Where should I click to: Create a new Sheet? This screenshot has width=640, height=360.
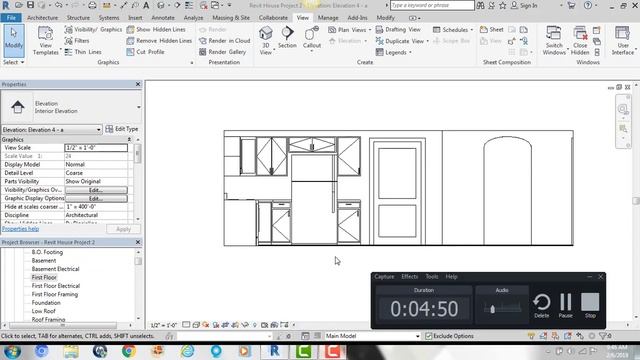(x=492, y=29)
